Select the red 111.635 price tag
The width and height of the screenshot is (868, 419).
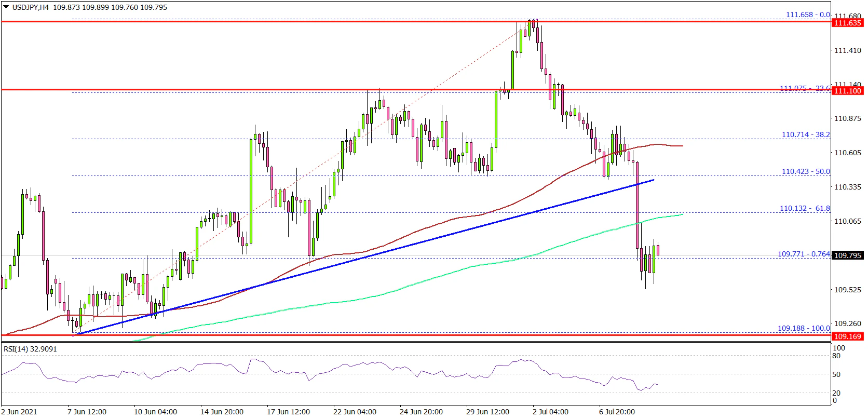(847, 23)
